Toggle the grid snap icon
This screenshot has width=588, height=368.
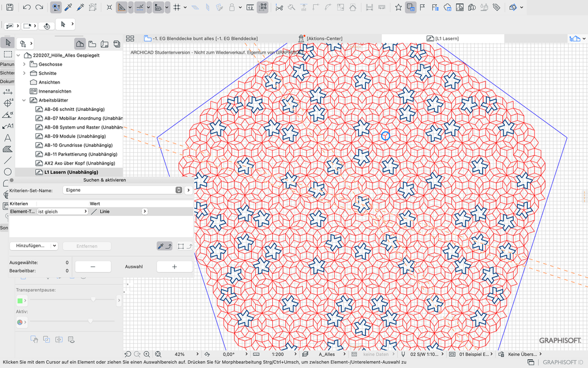[177, 7]
